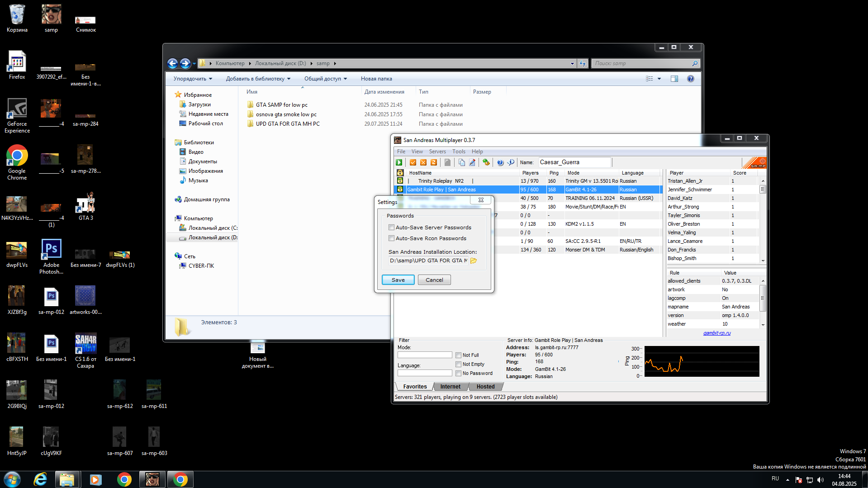Screen dimensions: 868x488
Task: Check the Not Full filter
Action: [459, 355]
